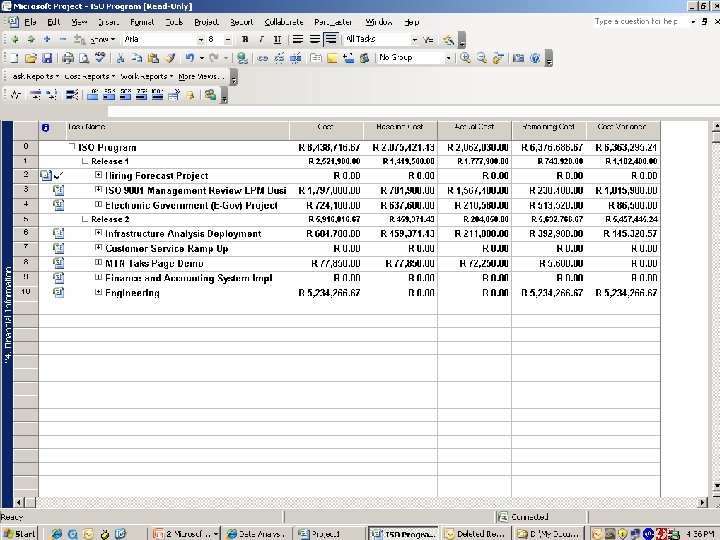Toggle italic formatting
720x540 pixels.
pyautogui.click(x=261, y=39)
